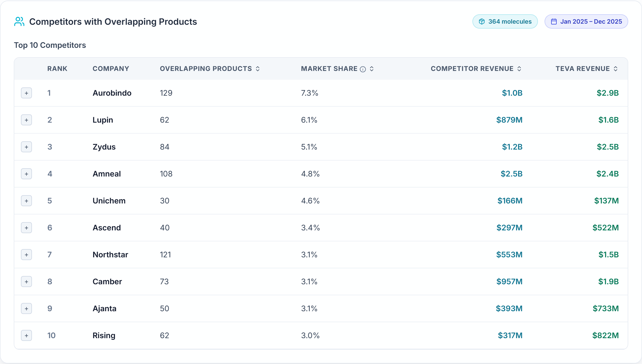Open the Jan 2025 – Dec 2025 date range
The height and width of the screenshot is (364, 642).
click(586, 21)
